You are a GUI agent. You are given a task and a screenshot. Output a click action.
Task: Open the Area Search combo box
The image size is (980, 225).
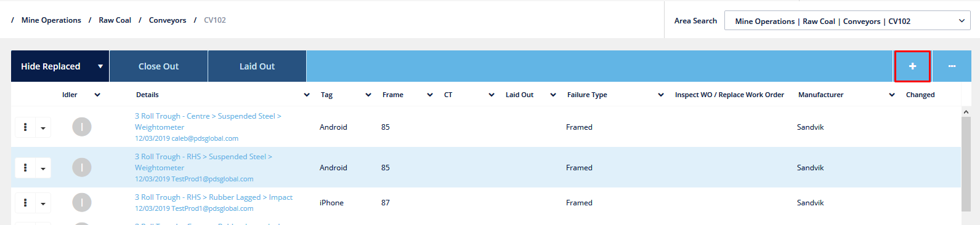pos(848,21)
